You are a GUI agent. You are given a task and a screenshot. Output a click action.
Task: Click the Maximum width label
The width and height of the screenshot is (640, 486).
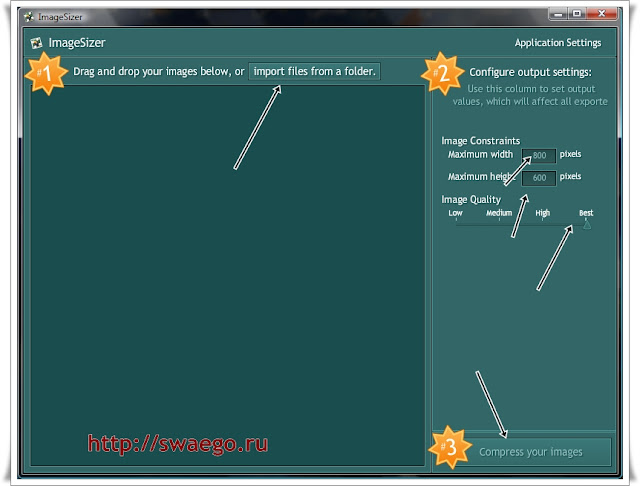click(x=480, y=155)
